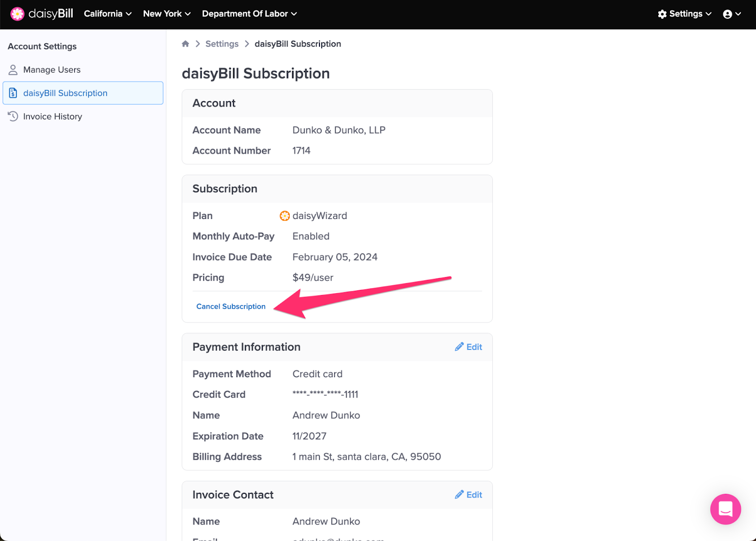Click the Credit card payment method value
The width and height of the screenshot is (756, 541).
318,374
